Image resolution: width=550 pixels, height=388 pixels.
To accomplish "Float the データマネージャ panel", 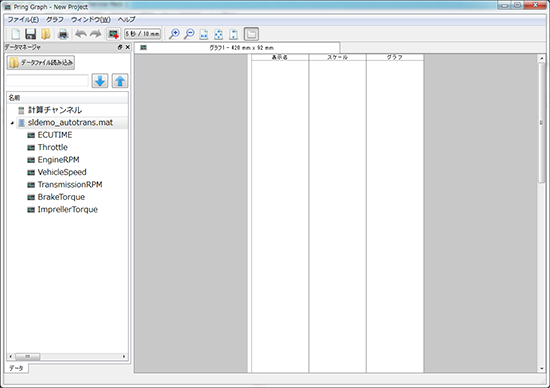I will 120,47.
